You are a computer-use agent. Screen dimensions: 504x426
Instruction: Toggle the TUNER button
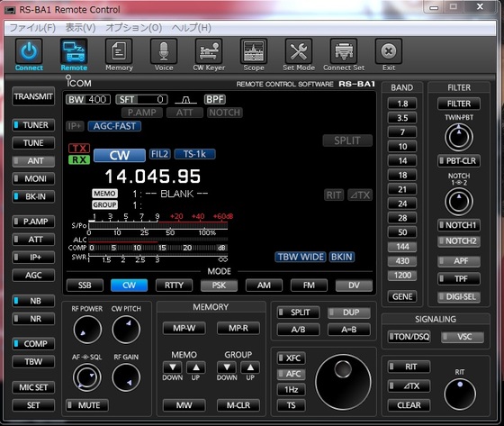[x=33, y=125]
